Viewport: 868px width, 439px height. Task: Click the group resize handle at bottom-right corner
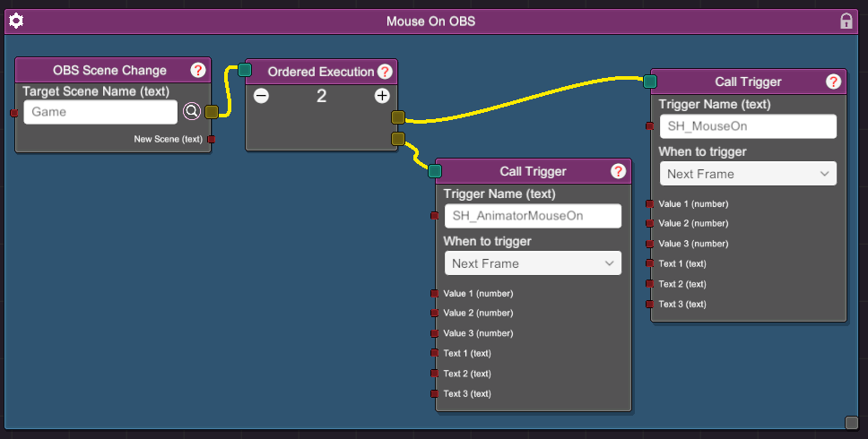[x=851, y=423]
